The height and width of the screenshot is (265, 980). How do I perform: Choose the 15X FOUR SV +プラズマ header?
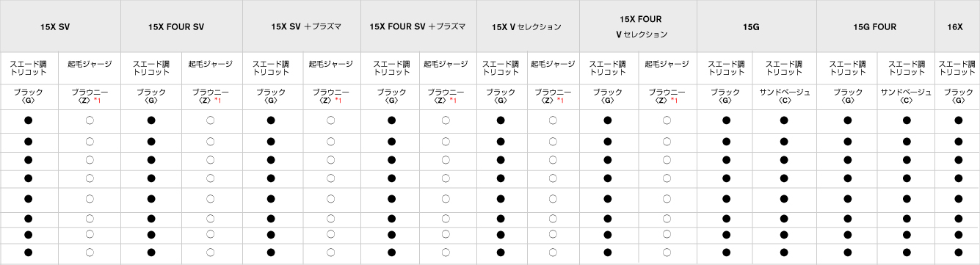(418, 26)
